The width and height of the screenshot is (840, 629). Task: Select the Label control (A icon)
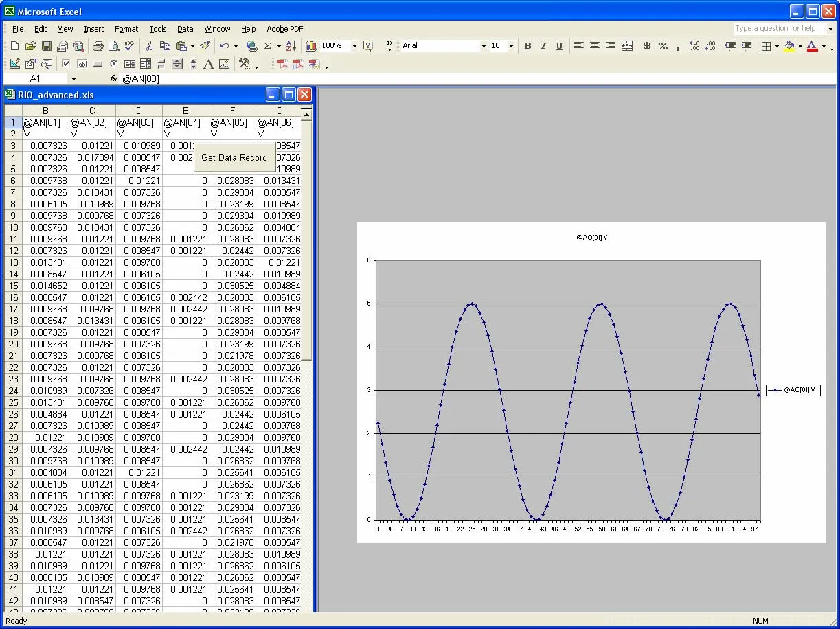point(208,64)
